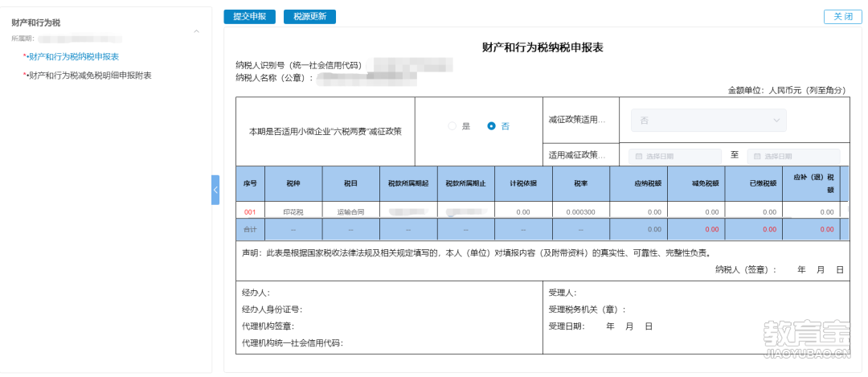This screenshot has width=868, height=377.
Task: Click the 经办人 label
Action: point(256,293)
